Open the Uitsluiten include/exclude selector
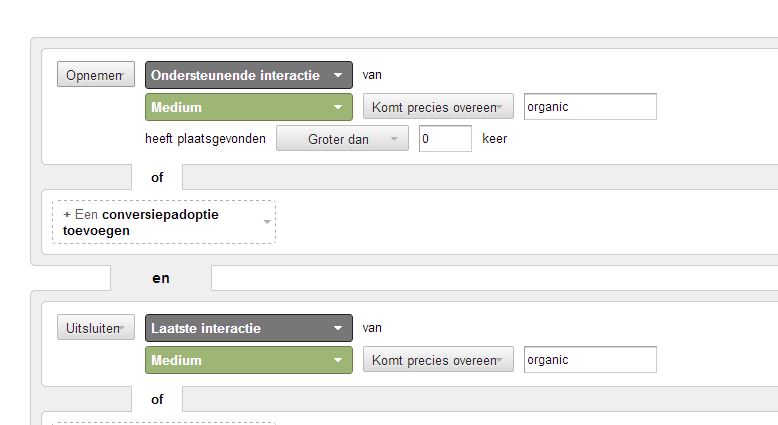 coord(96,327)
